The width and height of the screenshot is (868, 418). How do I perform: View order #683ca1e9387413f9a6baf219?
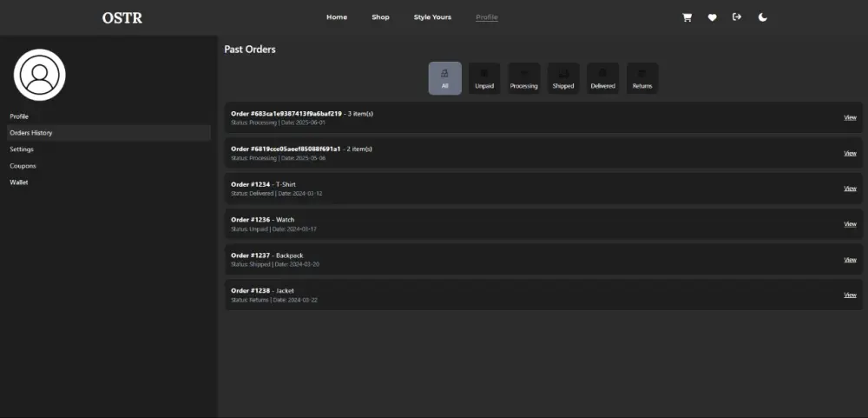[x=850, y=117]
